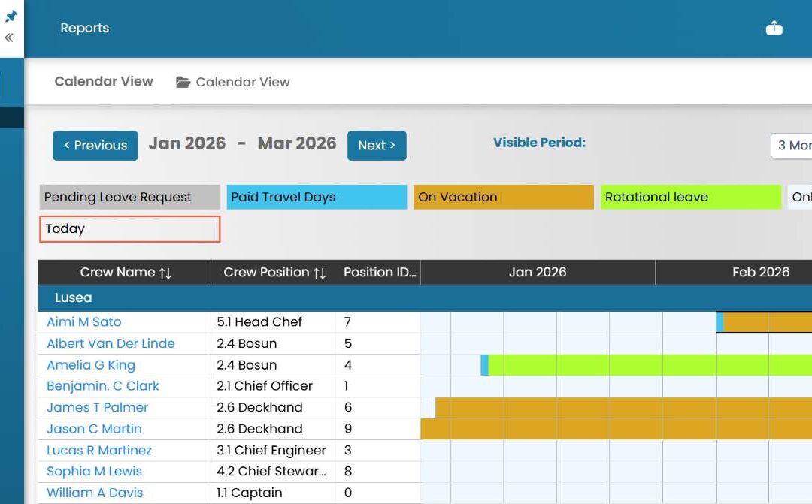812x504 pixels.
Task: Open the Visible Period 3 Months dropdown
Action: (x=791, y=146)
